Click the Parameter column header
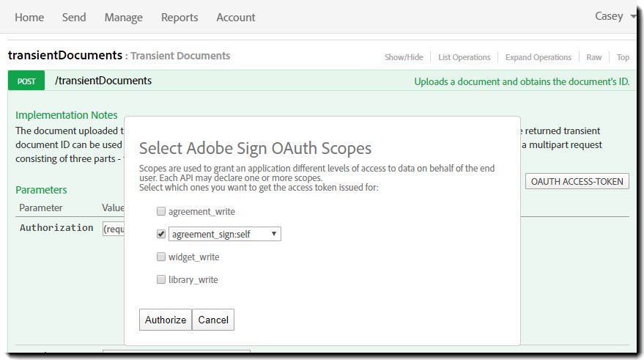Viewport: 644px width, 360px height. coord(40,207)
